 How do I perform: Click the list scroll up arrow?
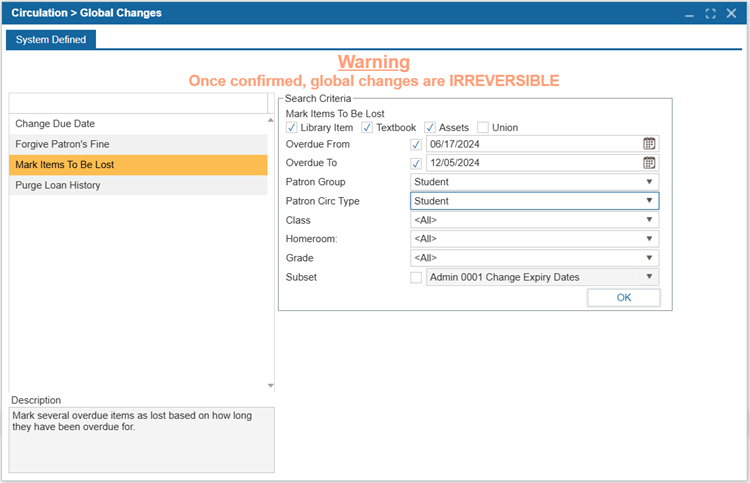point(271,120)
